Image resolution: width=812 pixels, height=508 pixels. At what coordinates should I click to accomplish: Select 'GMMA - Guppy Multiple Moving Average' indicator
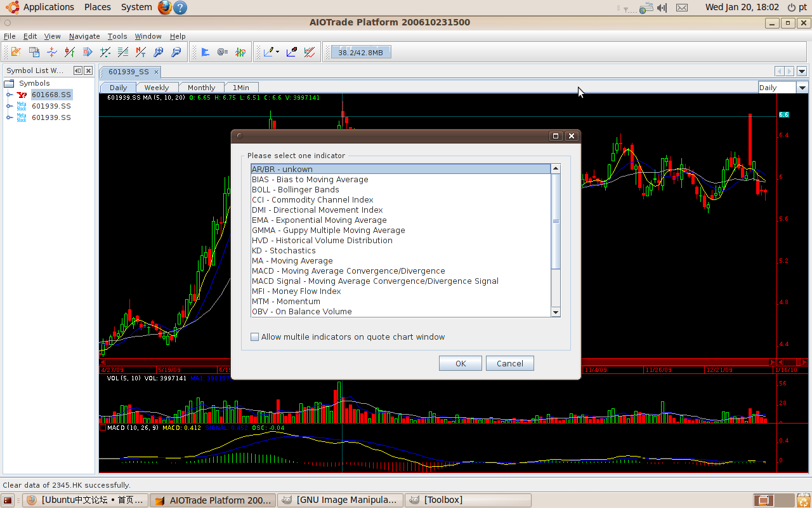401,231
